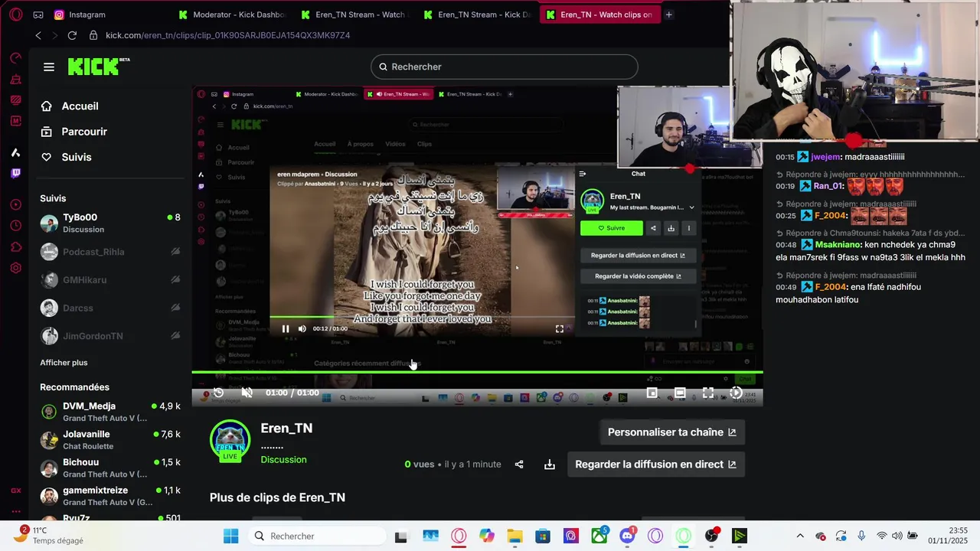This screenshot has width=980, height=551.
Task: Open the red M sidebar icon
Action: pos(15,121)
